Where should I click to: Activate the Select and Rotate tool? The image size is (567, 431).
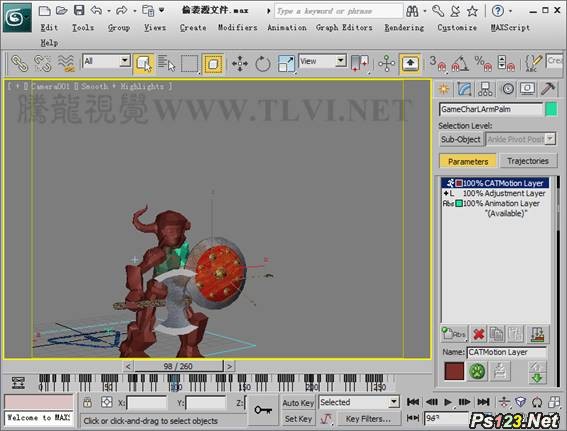263,64
